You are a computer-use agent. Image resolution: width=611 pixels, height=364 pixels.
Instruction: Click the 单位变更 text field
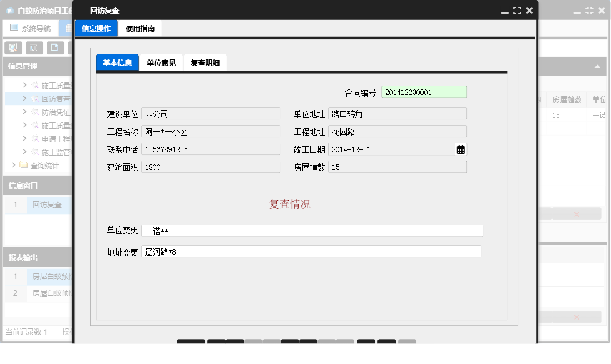[x=311, y=230]
